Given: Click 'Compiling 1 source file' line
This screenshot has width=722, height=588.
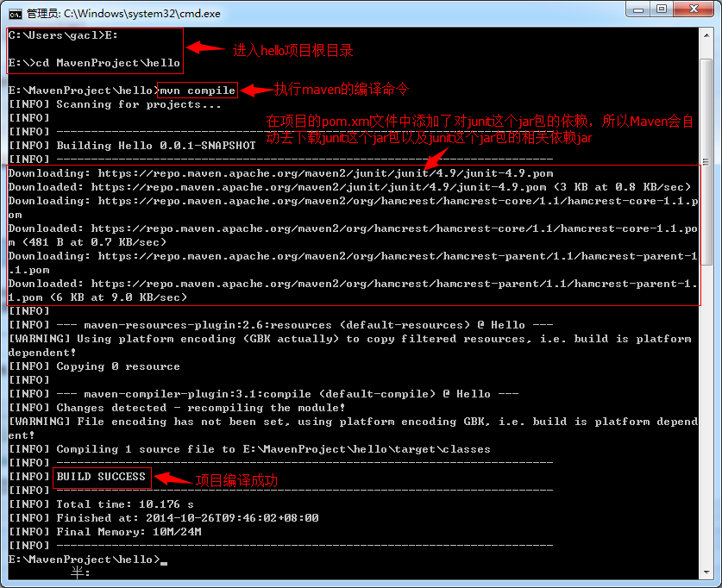Looking at the screenshot, I should point(249,449).
